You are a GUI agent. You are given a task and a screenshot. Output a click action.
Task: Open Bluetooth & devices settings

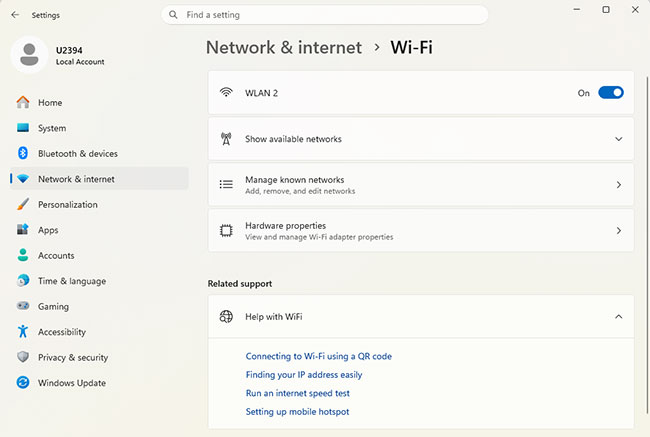pos(99,153)
